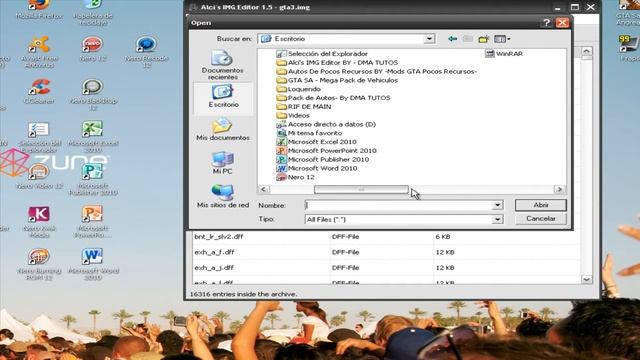Open Mis documentos in places bar

(x=222, y=129)
